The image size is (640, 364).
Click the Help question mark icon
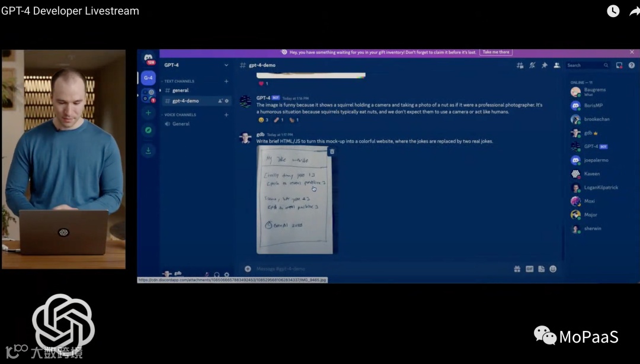point(632,65)
